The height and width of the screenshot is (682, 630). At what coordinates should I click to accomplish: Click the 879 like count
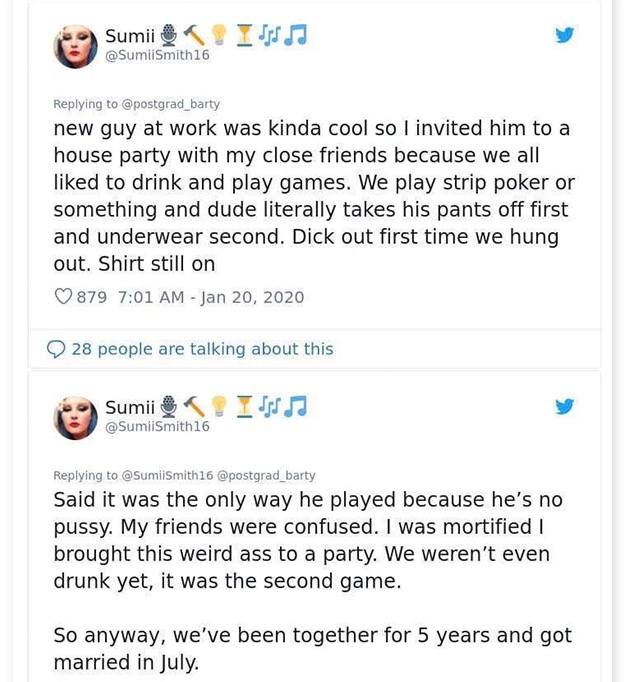(x=91, y=297)
